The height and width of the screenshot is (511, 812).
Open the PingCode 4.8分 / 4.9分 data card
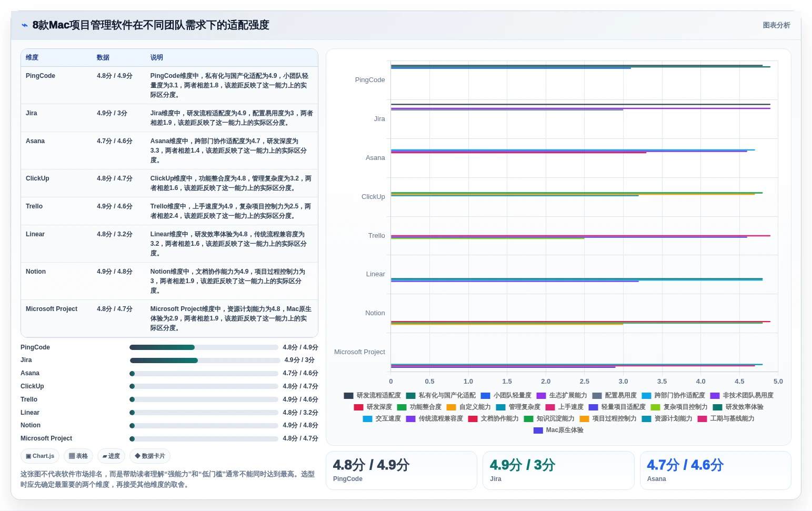click(x=401, y=470)
